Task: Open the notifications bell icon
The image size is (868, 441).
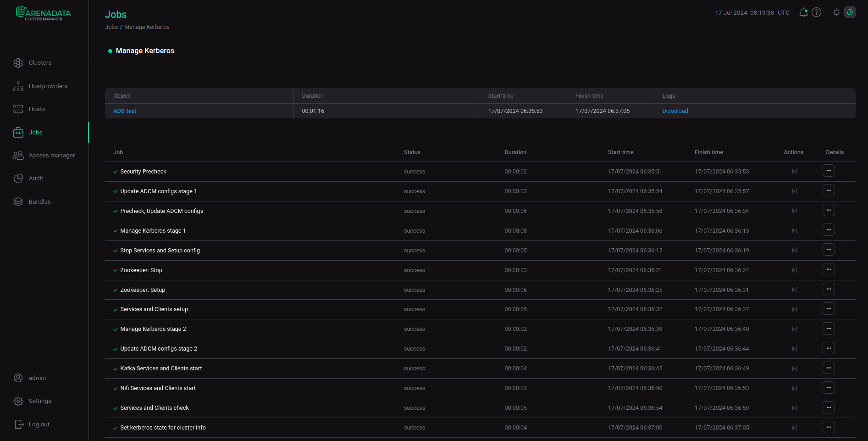Action: pyautogui.click(x=803, y=12)
